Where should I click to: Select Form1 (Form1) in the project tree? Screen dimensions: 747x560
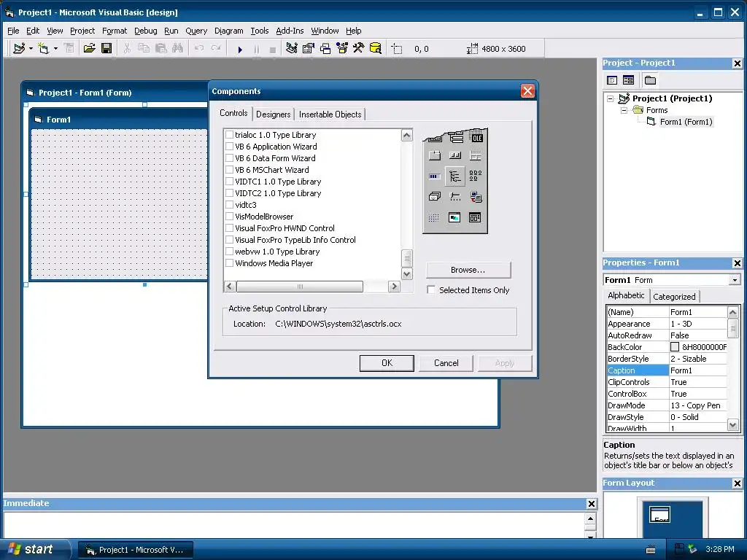pyautogui.click(x=686, y=122)
